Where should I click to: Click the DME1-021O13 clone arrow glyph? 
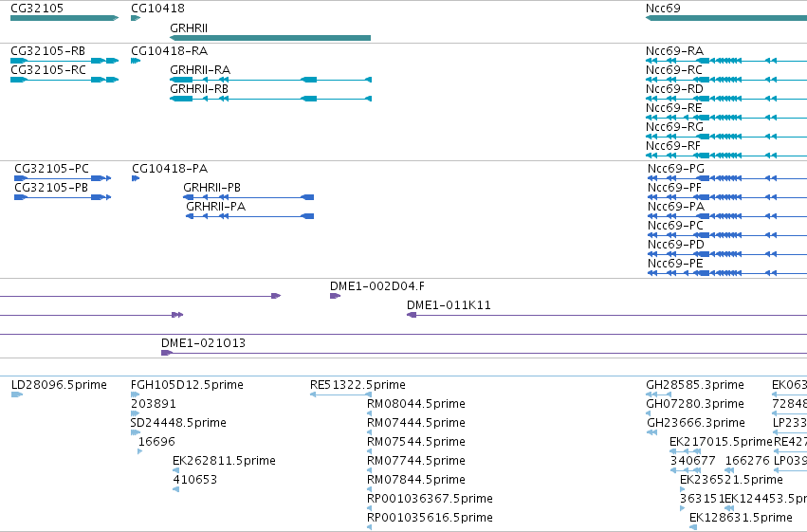pos(167,353)
